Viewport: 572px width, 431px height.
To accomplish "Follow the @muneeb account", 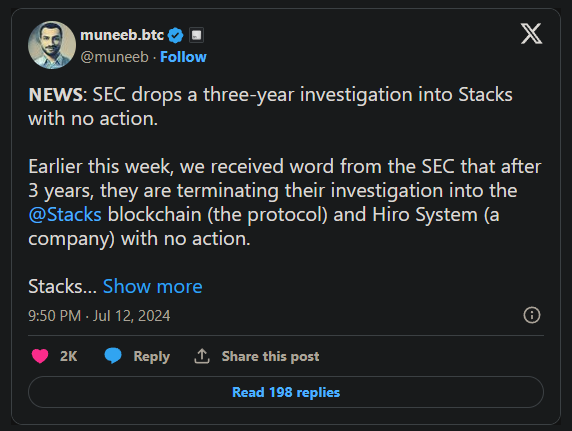I will (183, 57).
